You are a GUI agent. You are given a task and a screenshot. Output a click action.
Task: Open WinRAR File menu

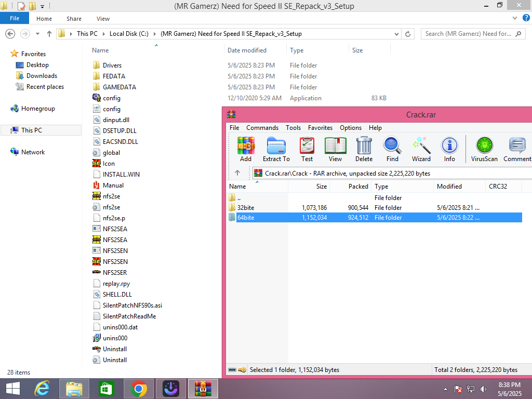(x=234, y=128)
